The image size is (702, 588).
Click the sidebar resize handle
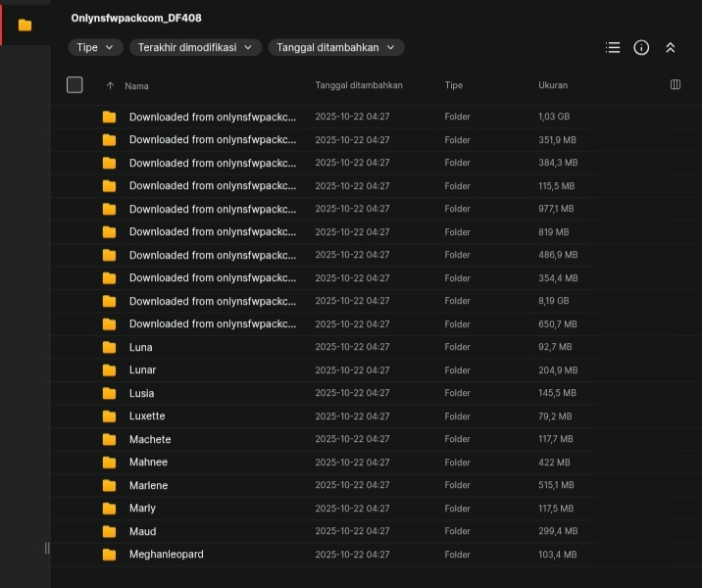click(x=47, y=548)
